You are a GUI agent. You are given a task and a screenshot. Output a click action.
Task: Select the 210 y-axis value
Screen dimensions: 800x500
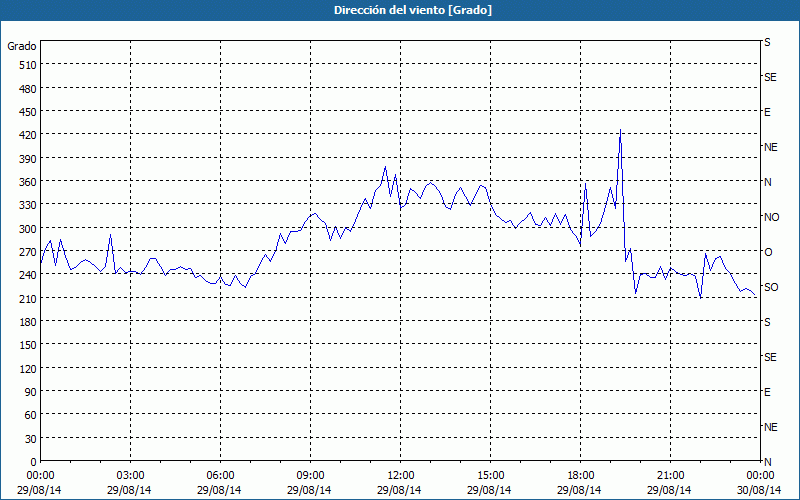coord(28,298)
